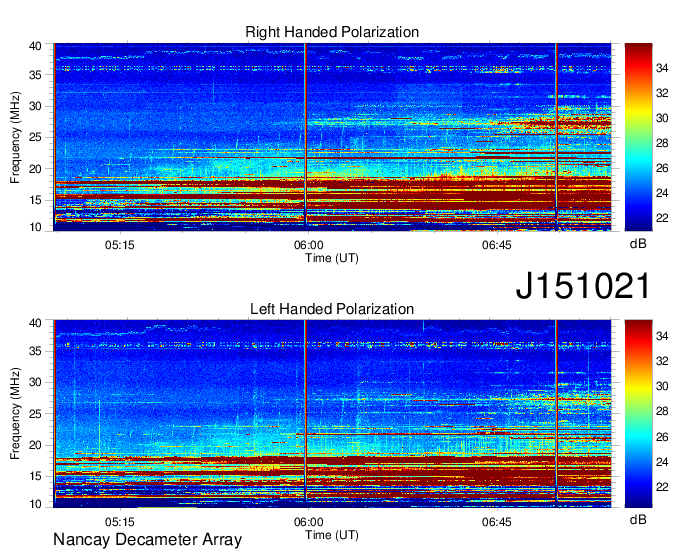
Task: Click the "24" value on Left Handed color bar
Action: click(662, 462)
